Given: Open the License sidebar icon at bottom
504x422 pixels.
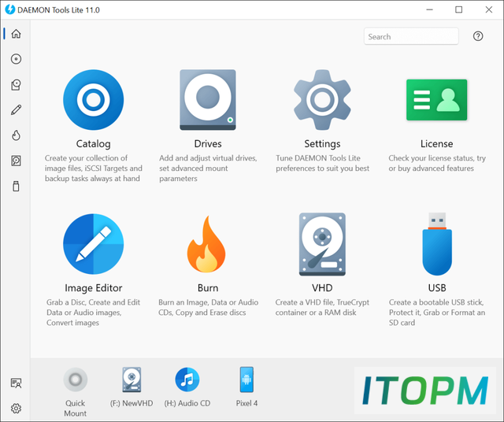Looking at the screenshot, I should tap(16, 383).
